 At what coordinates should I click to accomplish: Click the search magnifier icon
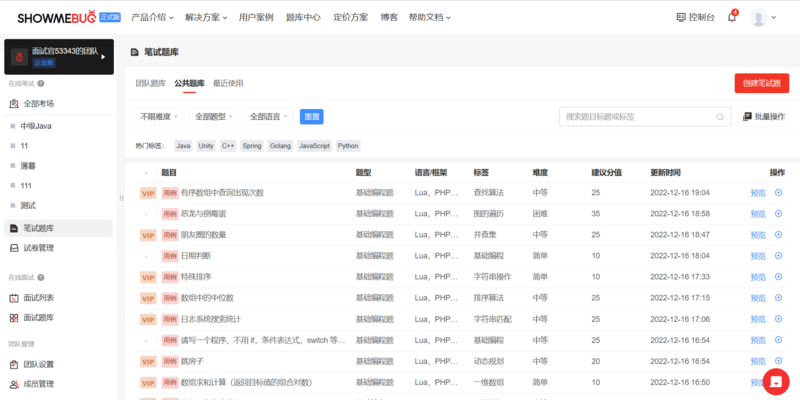click(x=720, y=117)
